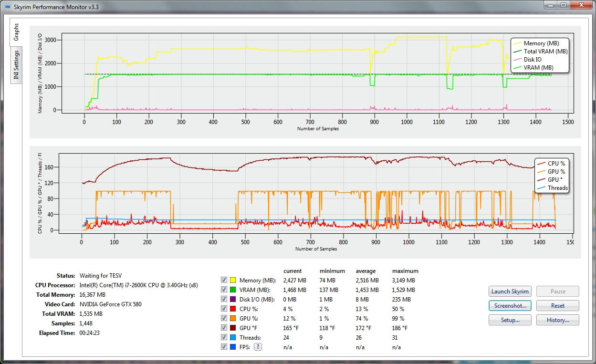596x364 pixels.
Task: Switch to the INI Settings tab
Action: pyautogui.click(x=16, y=65)
